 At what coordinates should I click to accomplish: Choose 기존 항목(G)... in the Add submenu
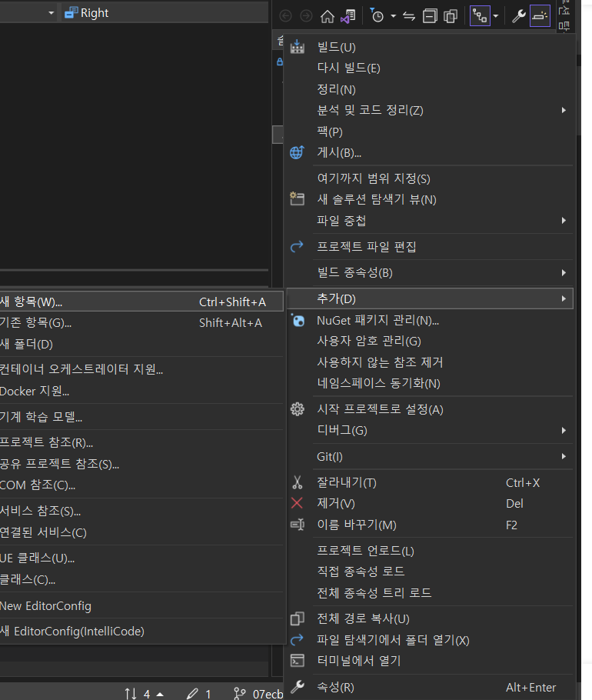141,322
